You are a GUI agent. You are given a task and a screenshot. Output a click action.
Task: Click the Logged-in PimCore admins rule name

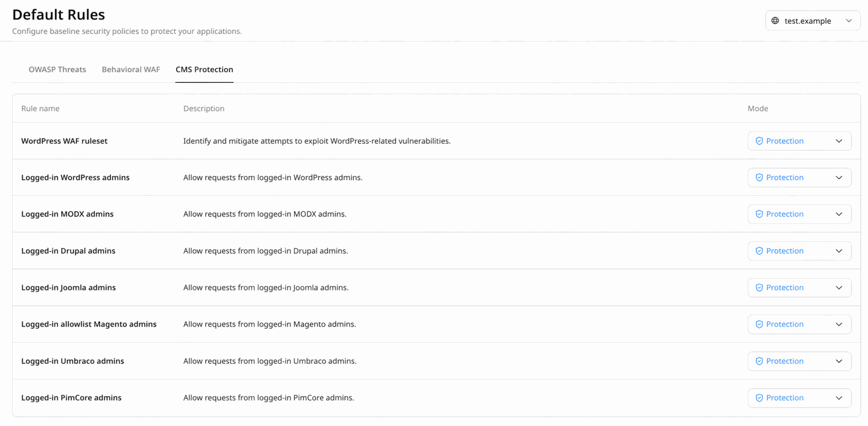(71, 398)
